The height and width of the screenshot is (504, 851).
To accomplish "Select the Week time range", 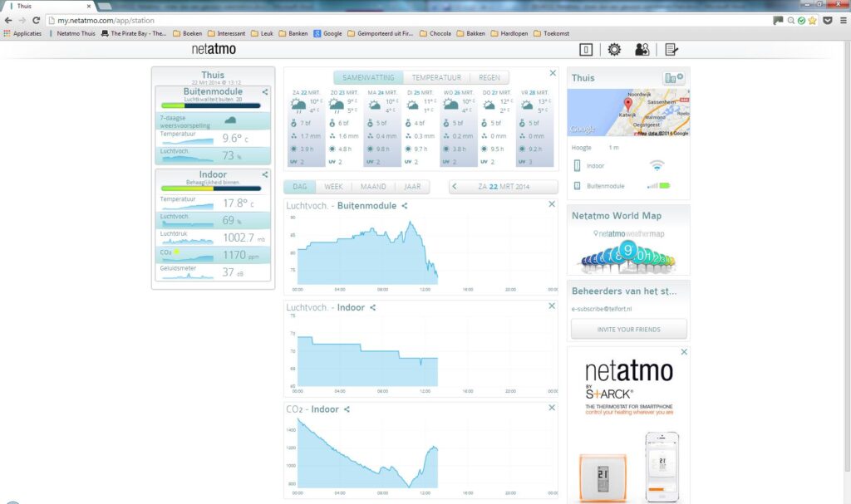I will click(x=333, y=187).
